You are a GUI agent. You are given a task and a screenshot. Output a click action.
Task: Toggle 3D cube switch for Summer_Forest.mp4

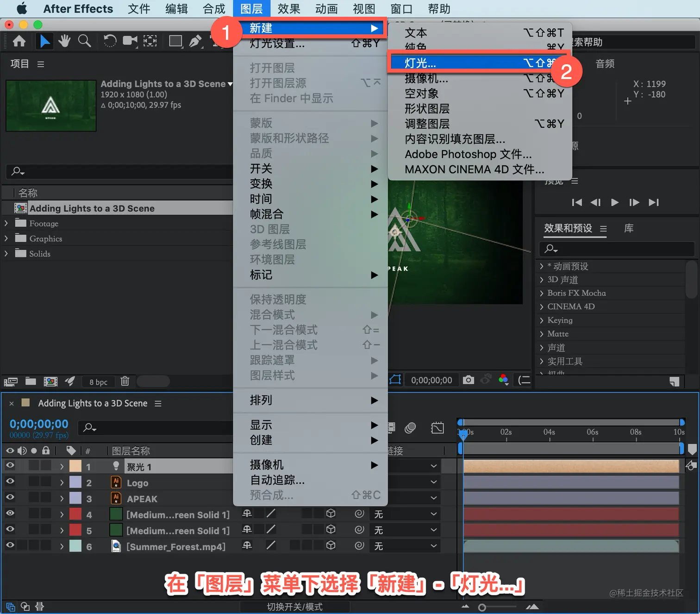[331, 545]
